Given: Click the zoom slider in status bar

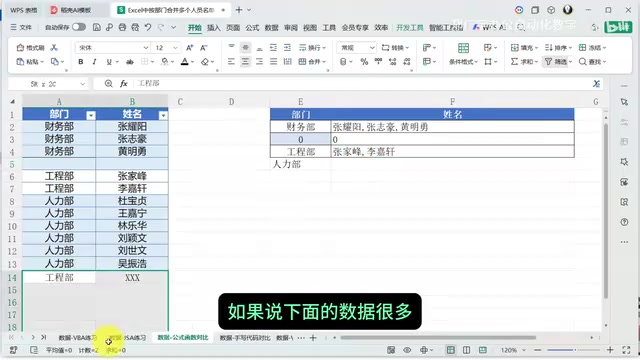Looking at the screenshot, I should (x=573, y=350).
